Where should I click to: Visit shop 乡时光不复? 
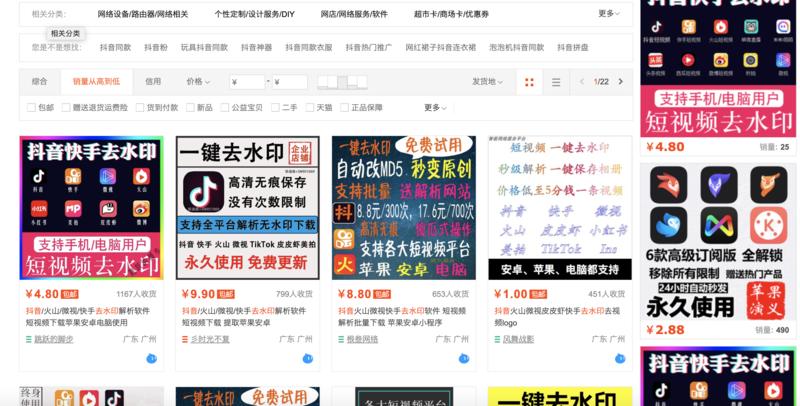click(210, 339)
